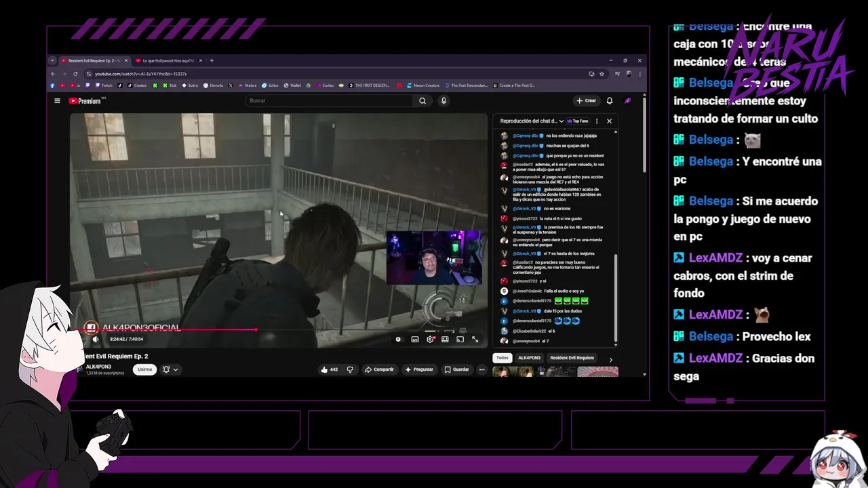Toggle the autoplay switch in player

pos(399,340)
